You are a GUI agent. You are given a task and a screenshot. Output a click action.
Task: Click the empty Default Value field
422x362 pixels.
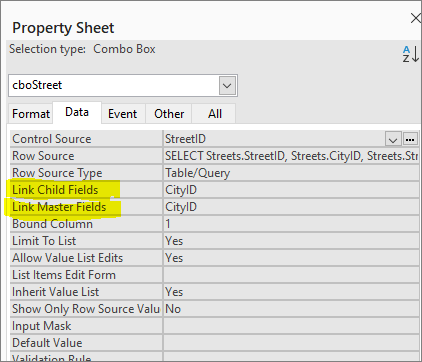tap(291, 343)
